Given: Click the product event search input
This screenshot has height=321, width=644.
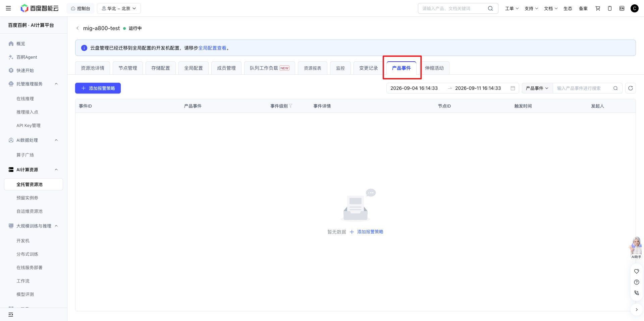Looking at the screenshot, I should [x=584, y=88].
